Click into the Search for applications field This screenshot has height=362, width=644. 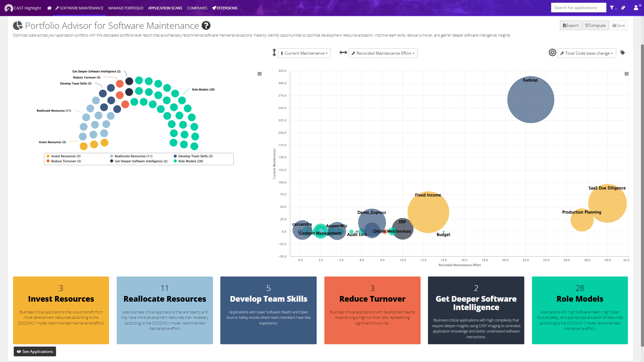click(578, 8)
